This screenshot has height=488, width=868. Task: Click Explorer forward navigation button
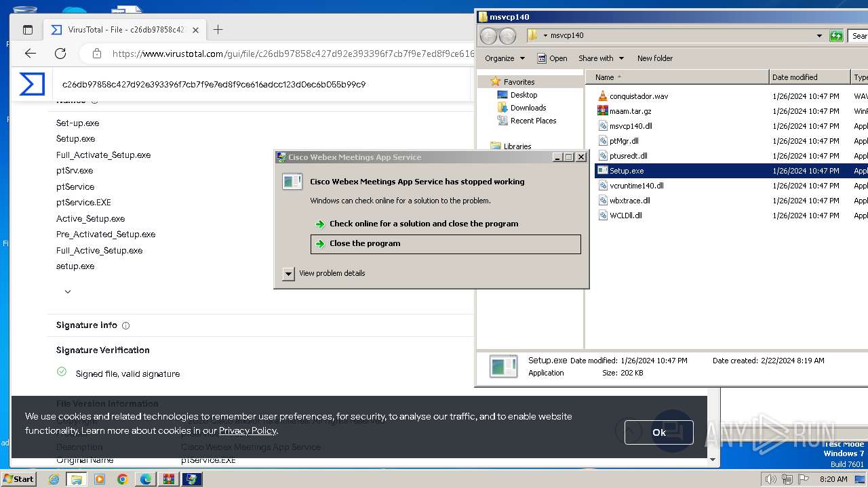tap(507, 36)
